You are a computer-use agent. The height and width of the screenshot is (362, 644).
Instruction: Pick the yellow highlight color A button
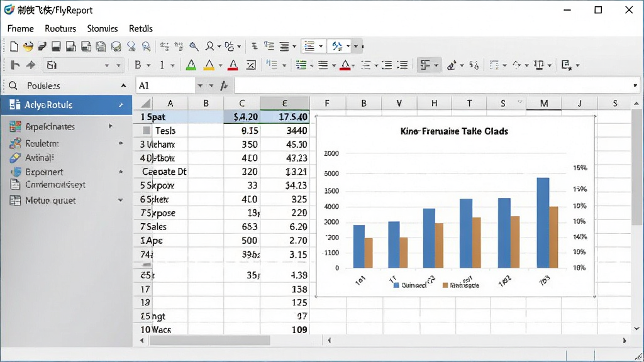coord(209,65)
